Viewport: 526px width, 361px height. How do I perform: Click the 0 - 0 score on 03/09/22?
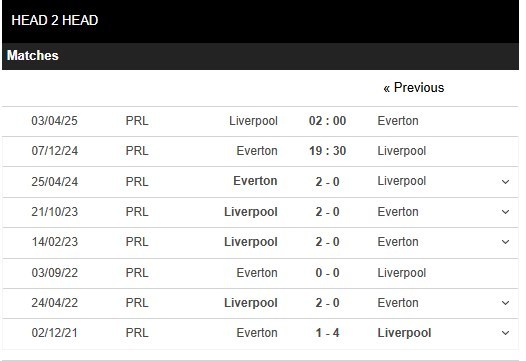pyautogui.click(x=327, y=273)
